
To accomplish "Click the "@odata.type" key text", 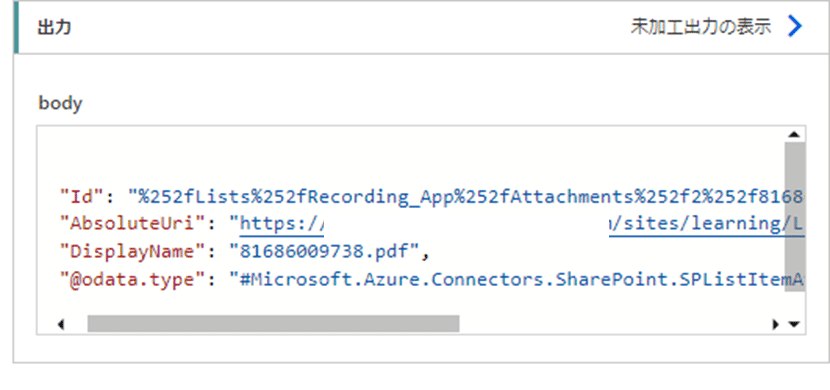I will click(x=132, y=279).
